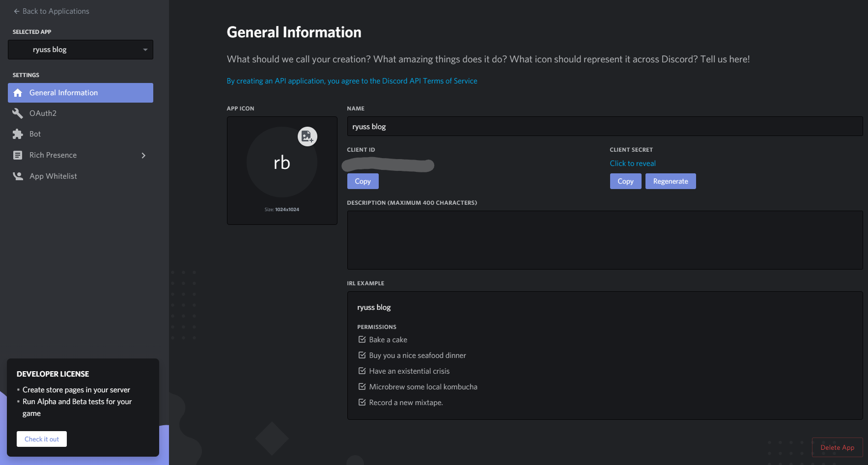Click the person icon beside App Whitelist
Image resolution: width=868 pixels, height=465 pixels.
point(18,176)
